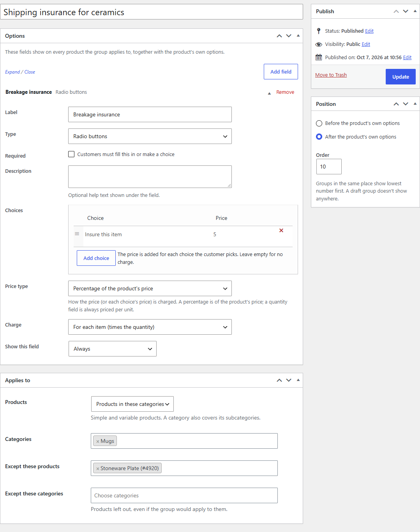Viewport: 420px width, 532px height.
Task: Click the visibility eye icon
Action: (319, 44)
